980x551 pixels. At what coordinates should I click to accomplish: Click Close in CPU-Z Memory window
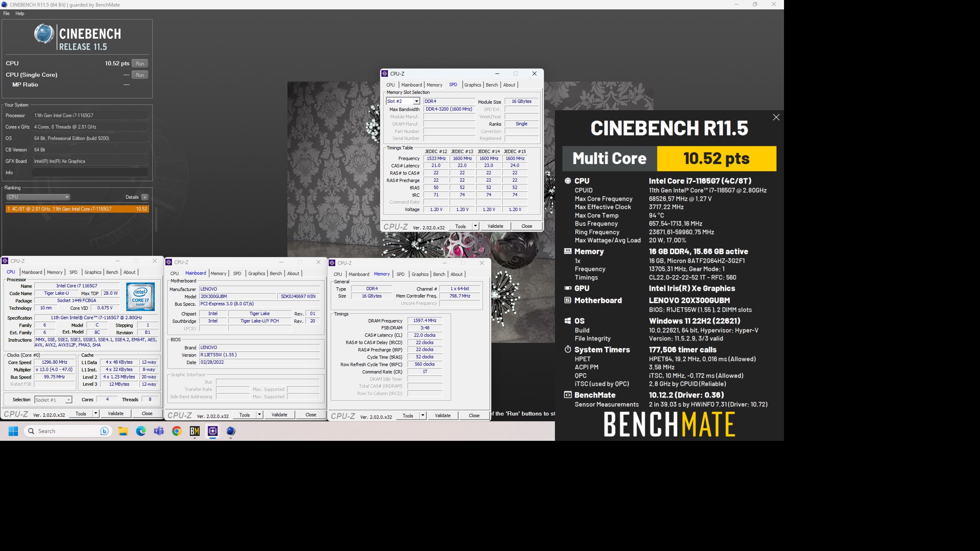(474, 415)
